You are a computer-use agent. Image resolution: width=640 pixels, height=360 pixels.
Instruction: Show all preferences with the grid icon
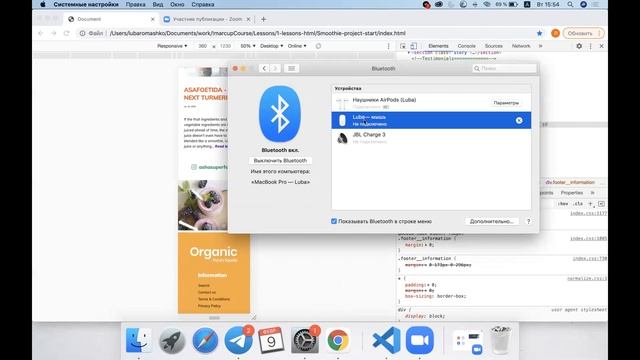click(x=291, y=69)
